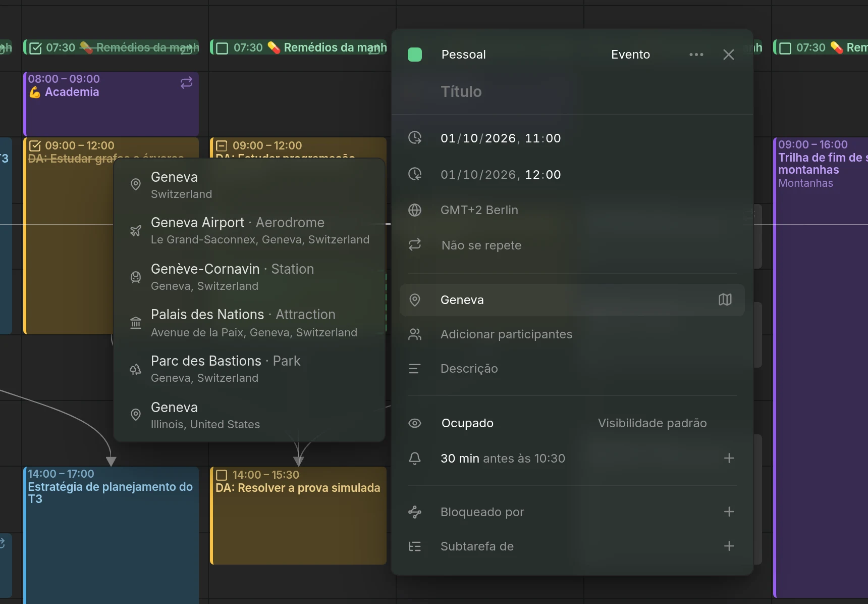Uncheck the completed 07:30 Remédios da manhã task
The height and width of the screenshot is (604, 868).
(35, 48)
